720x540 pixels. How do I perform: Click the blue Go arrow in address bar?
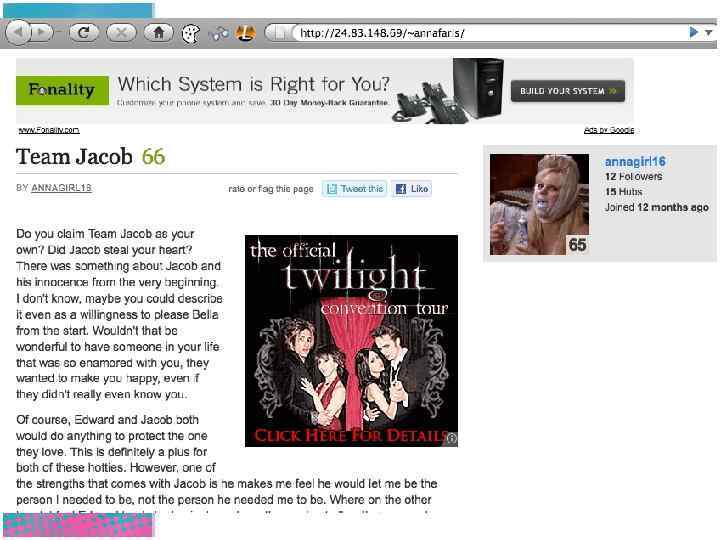(694, 32)
